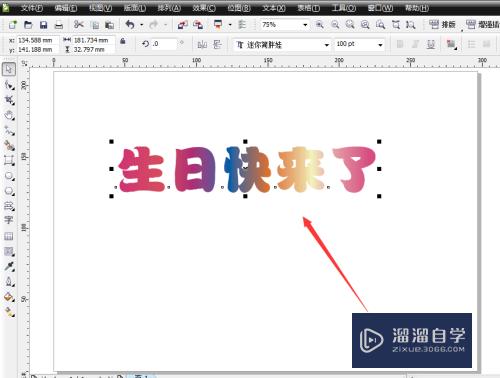Image resolution: width=500 pixels, height=378 pixels.
Task: Click the 排版 toolbar button
Action: click(x=442, y=24)
